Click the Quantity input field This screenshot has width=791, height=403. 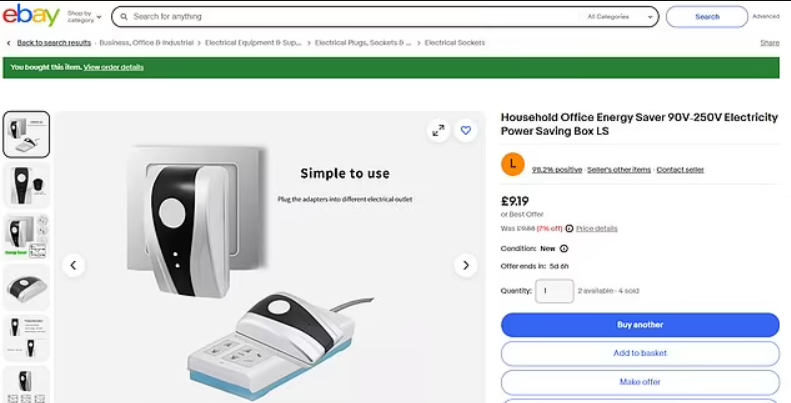click(554, 291)
